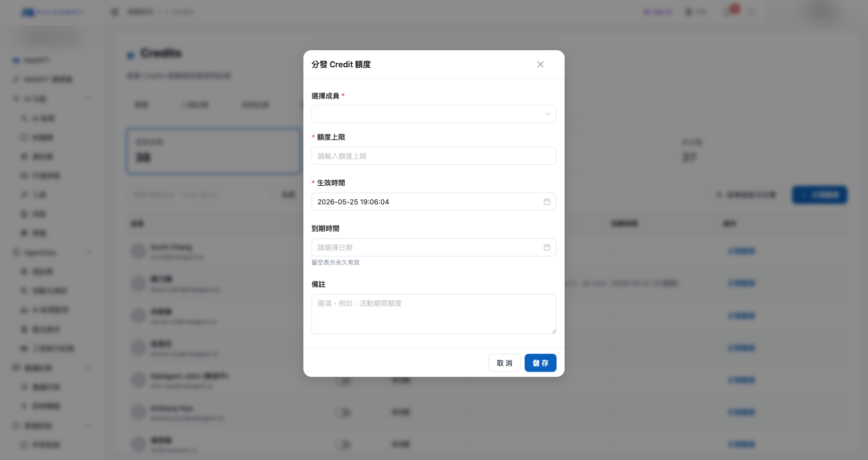Open the 選擇成員 member dropdown
The image size is (868, 460).
pos(434,114)
